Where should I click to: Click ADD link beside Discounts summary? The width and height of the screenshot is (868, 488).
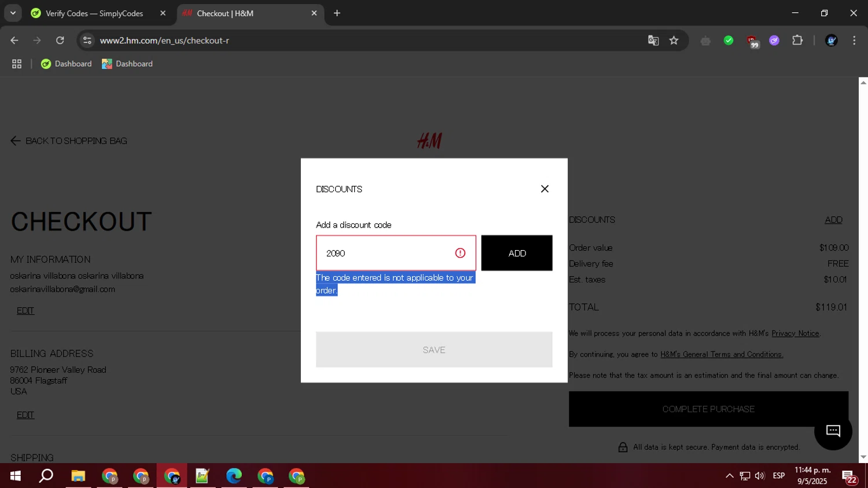833,220
